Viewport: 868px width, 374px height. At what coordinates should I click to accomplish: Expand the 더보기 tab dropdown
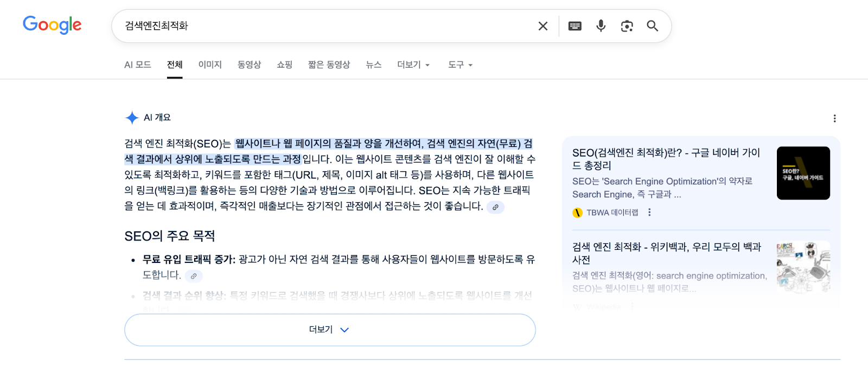(413, 65)
